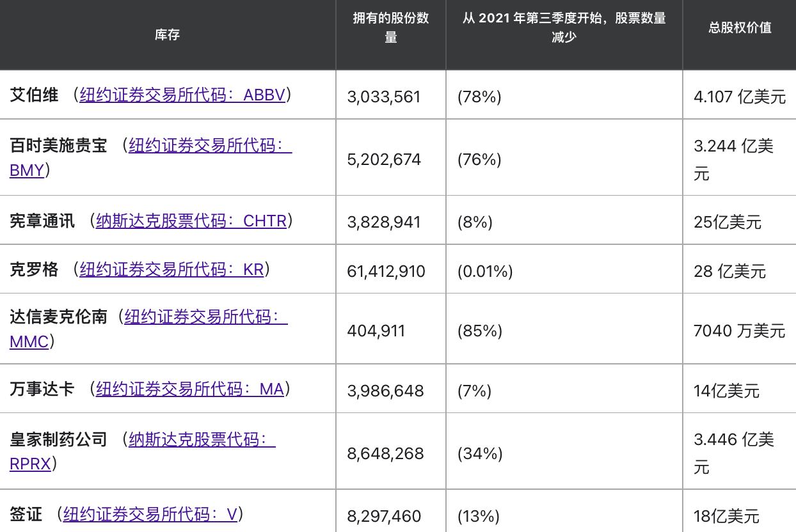Select the company name 百时美施贵宝

(x=58, y=146)
